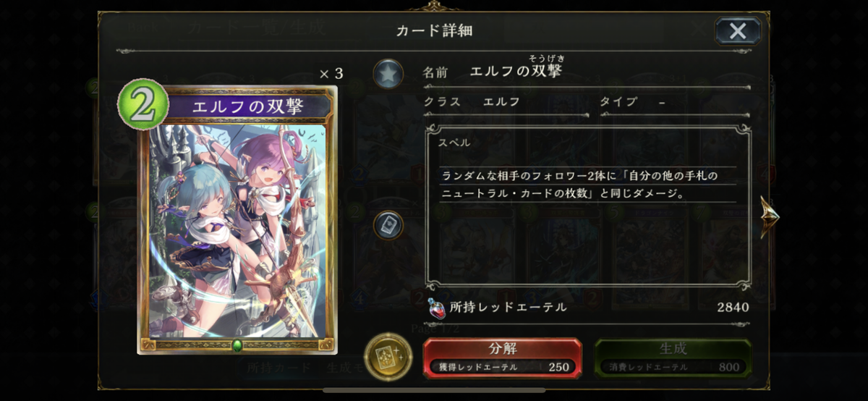Click the クラス エルフ class field
Image resolution: width=868 pixels, height=401 pixels.
506,102
